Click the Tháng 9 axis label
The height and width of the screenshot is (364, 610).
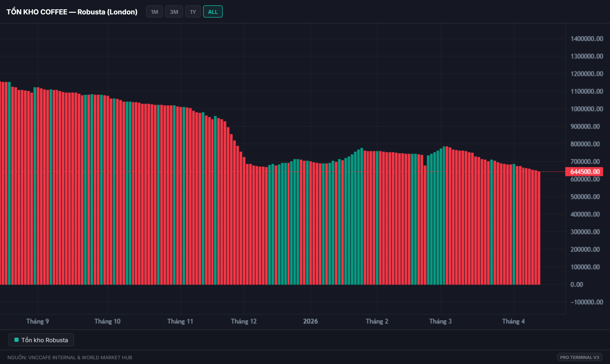[x=38, y=321]
